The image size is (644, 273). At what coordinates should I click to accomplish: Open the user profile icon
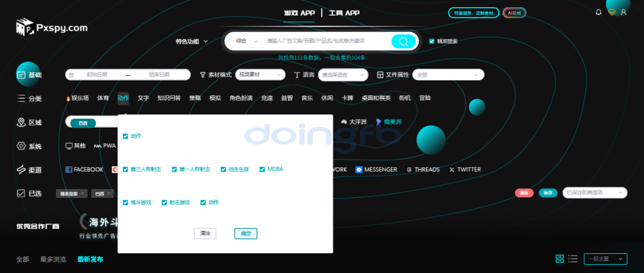[x=624, y=12]
